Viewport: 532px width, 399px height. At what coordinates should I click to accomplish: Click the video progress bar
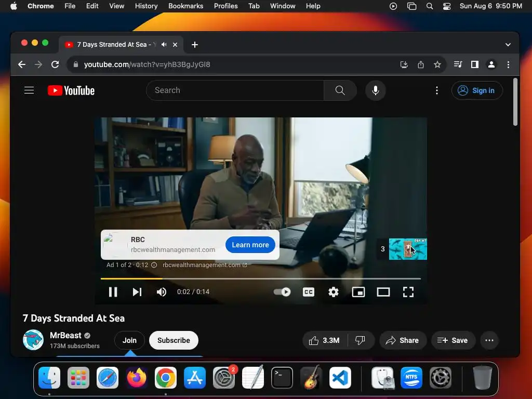[x=261, y=278]
